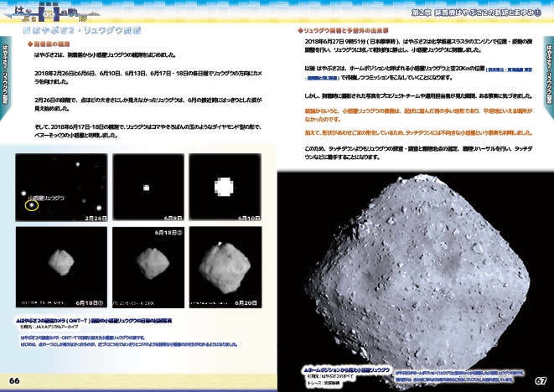
Task: Click the paragraph starting このため、タッチダウン
Action: 418,152
